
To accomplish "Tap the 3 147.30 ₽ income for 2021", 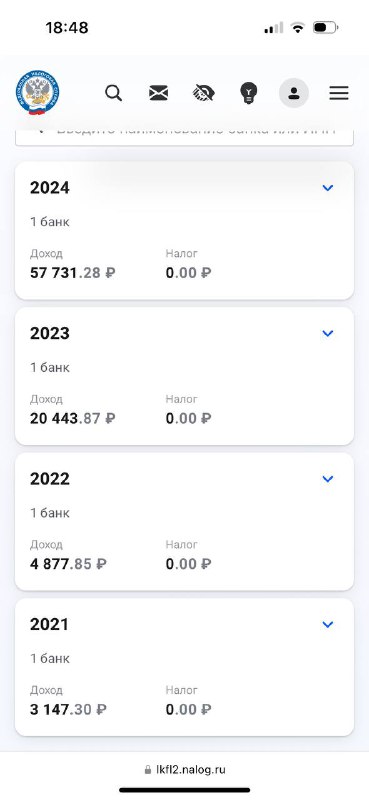I will [x=68, y=709].
